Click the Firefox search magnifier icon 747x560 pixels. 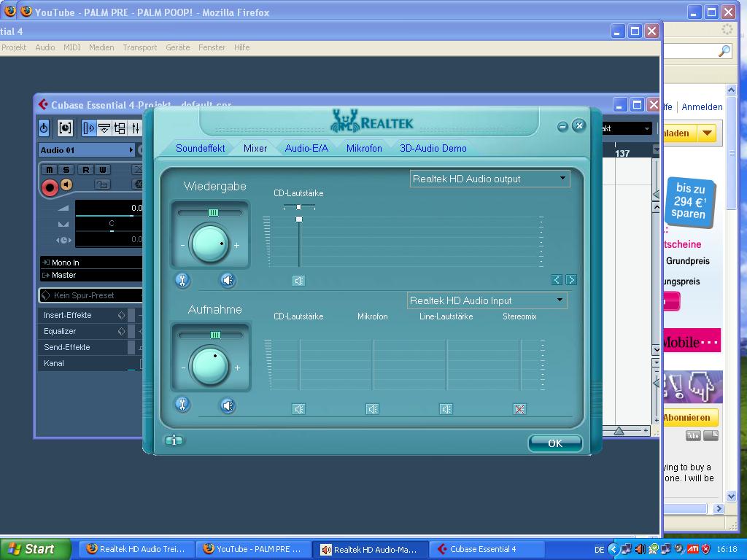[724, 51]
